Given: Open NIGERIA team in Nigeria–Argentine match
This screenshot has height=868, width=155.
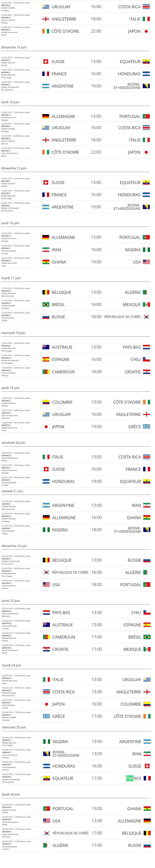Looking at the screenshot, I should coord(61,741).
